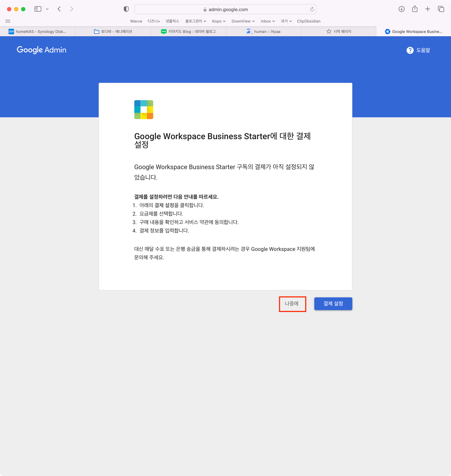
Task: Reload page with the refresh icon
Action: [x=312, y=9]
